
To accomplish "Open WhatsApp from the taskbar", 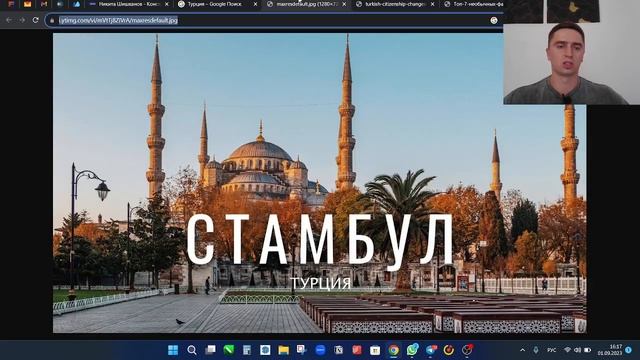I will pos(412,350).
